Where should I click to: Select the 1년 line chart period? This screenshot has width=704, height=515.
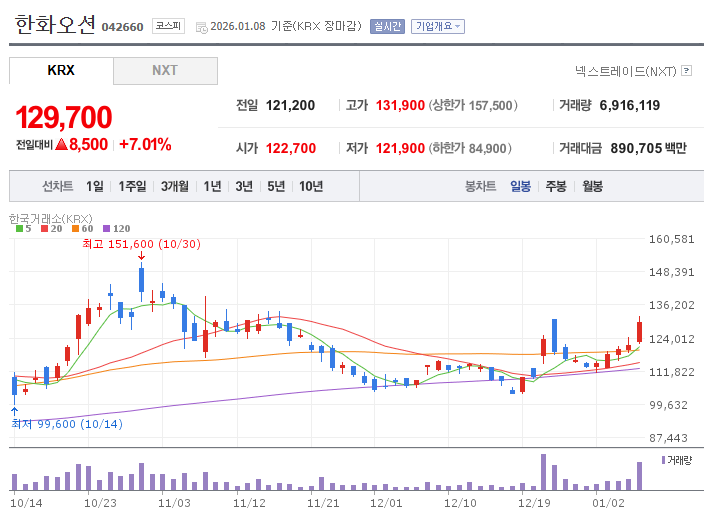pos(212,186)
